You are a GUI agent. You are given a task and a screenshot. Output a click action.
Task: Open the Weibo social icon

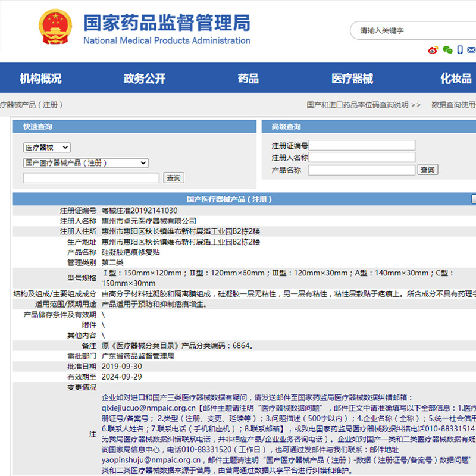[x=433, y=50]
